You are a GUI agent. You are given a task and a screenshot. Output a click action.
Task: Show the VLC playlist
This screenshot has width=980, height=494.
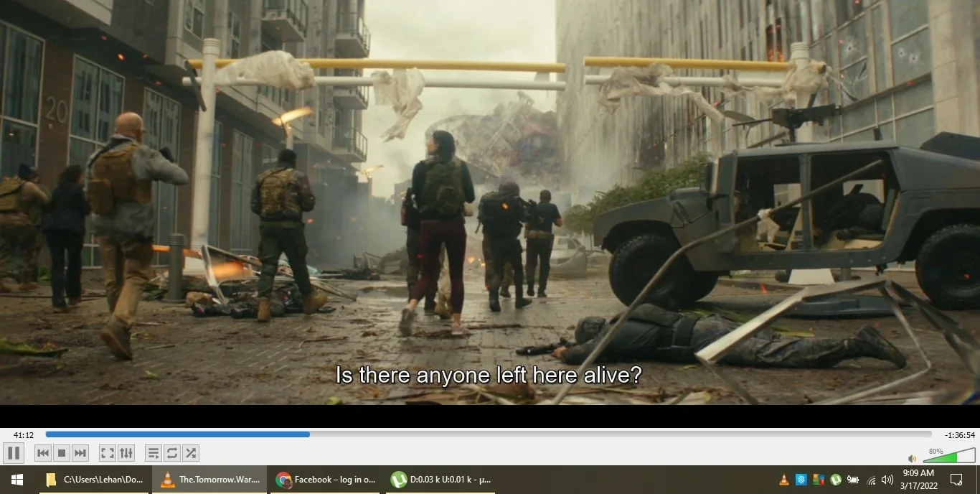click(x=153, y=453)
